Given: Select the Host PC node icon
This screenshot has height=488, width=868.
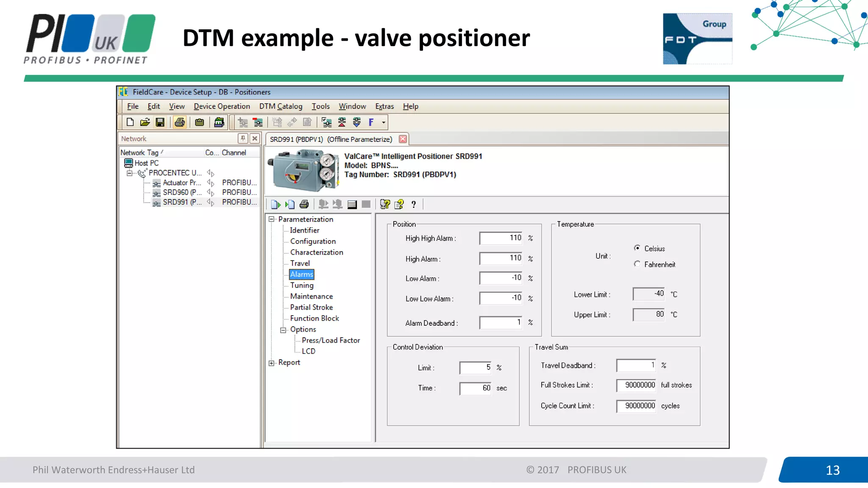Looking at the screenshot, I should point(128,163).
